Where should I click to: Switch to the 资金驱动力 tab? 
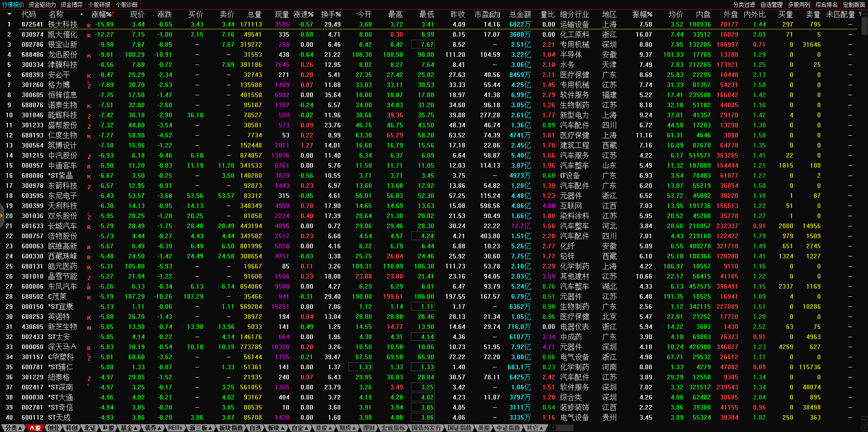click(42, 5)
